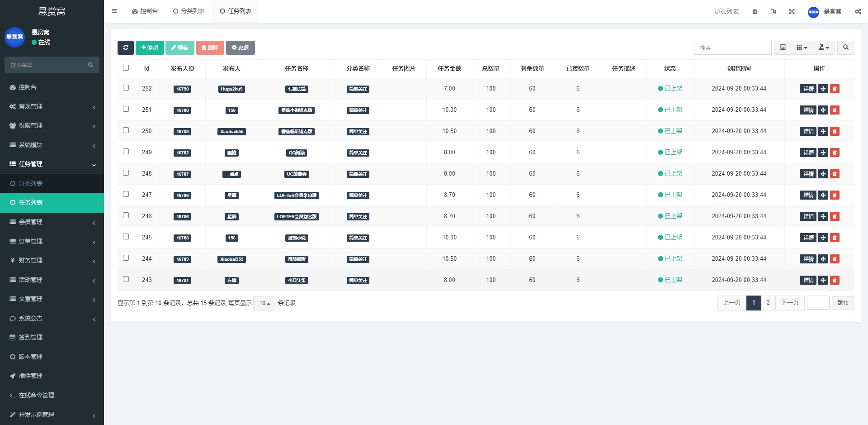Open the columns grid dropdown
The image size is (868, 425).
tap(802, 48)
